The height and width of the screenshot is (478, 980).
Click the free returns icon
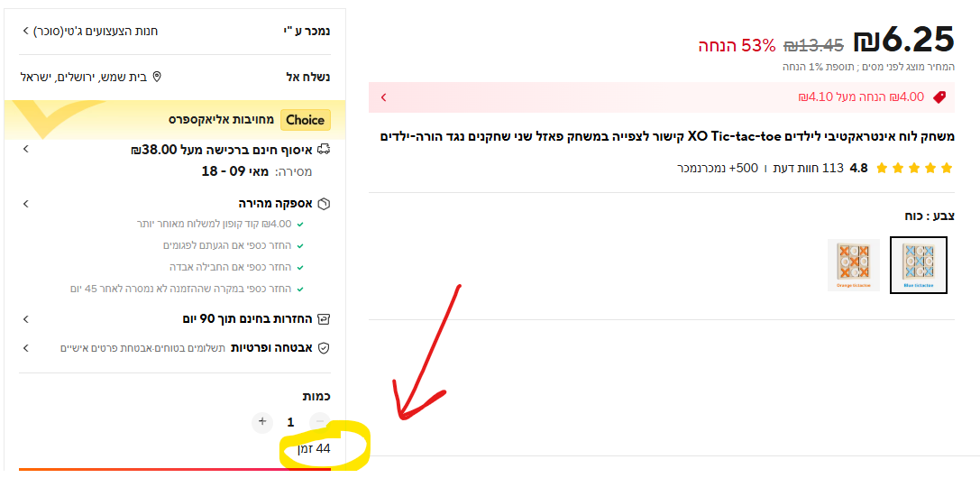[324, 319]
